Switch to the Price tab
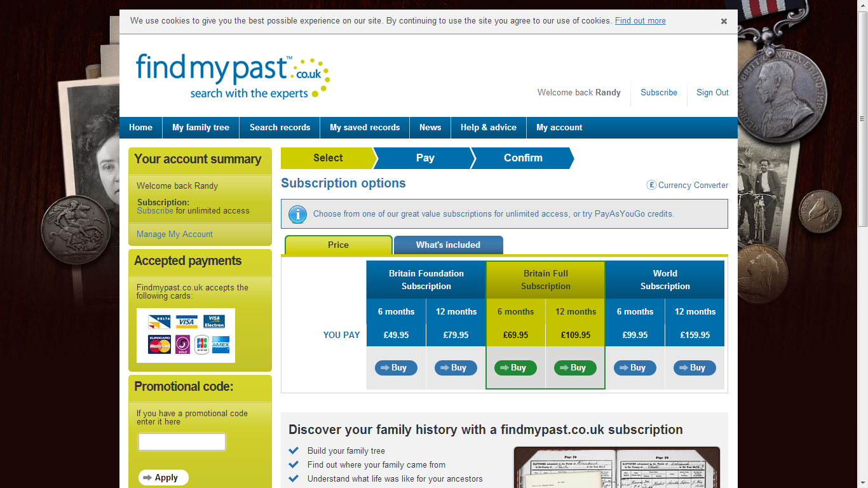Viewport: 868px width, 488px height. point(338,245)
